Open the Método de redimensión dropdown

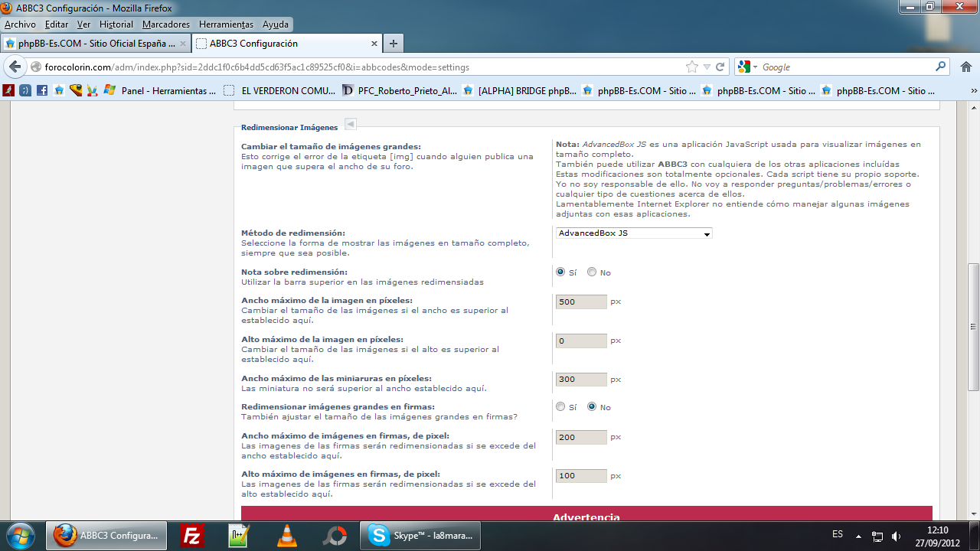point(634,233)
